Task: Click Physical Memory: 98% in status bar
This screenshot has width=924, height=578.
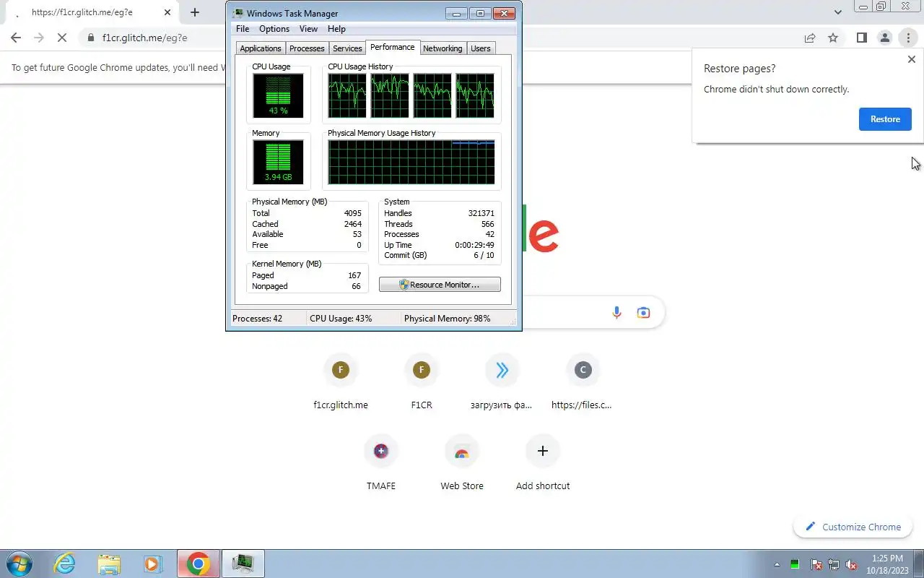Action: [x=447, y=319]
